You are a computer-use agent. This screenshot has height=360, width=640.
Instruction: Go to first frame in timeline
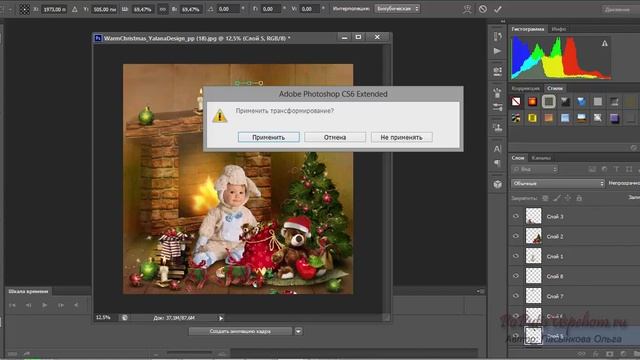(x=12, y=305)
